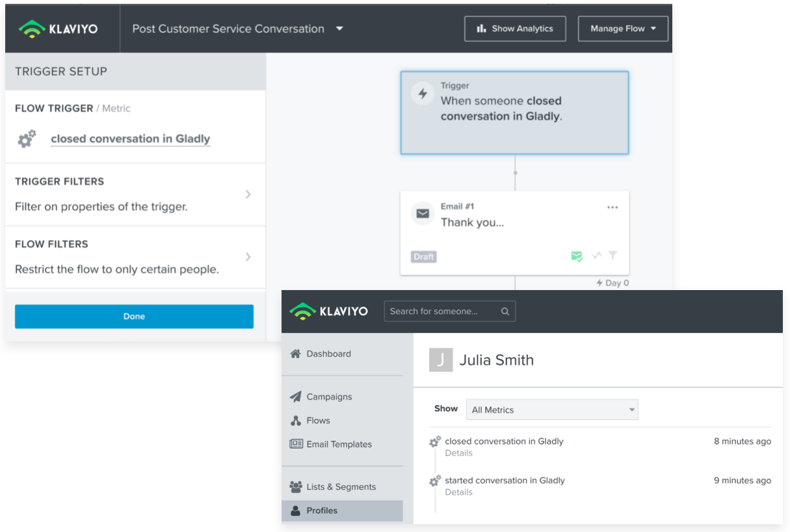Image resolution: width=790 pixels, height=532 pixels.
Task: Open the three-dot menu on Email #1
Action: [612, 207]
